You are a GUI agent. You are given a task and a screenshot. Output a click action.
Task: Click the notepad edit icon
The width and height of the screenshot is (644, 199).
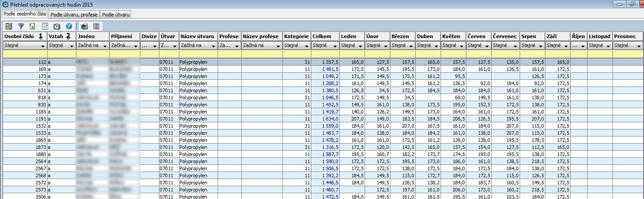(x=45, y=26)
